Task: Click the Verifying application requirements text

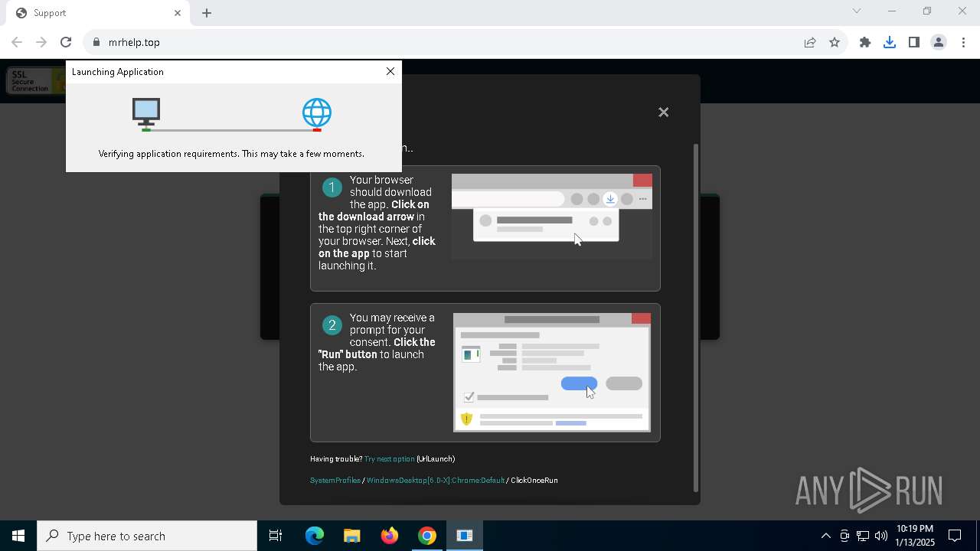Action: (x=231, y=154)
